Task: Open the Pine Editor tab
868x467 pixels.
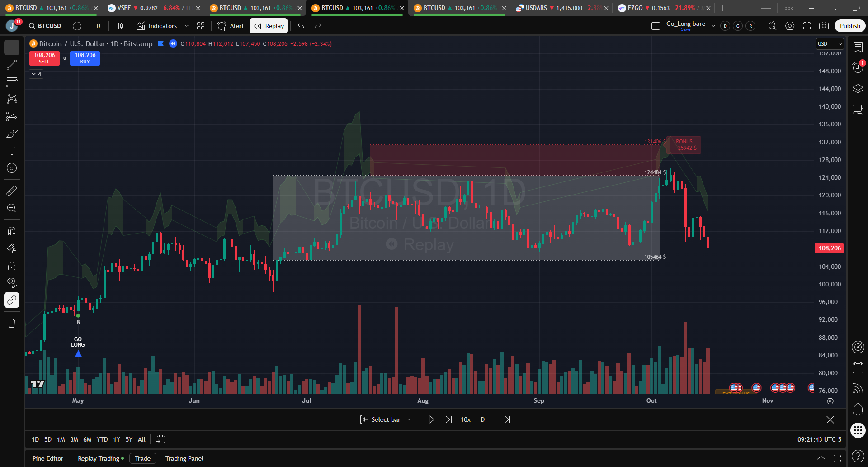Action: (x=48, y=458)
